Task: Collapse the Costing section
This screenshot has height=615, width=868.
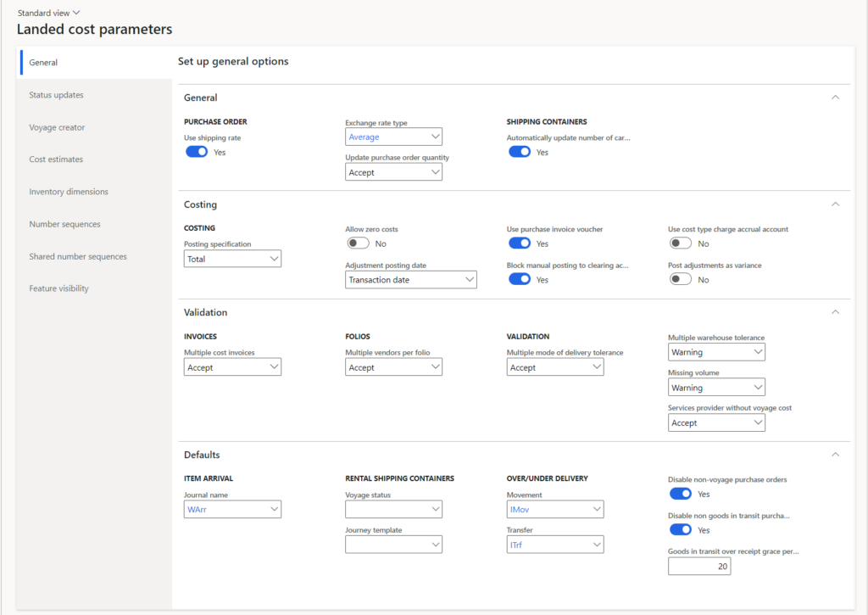Action: point(836,204)
